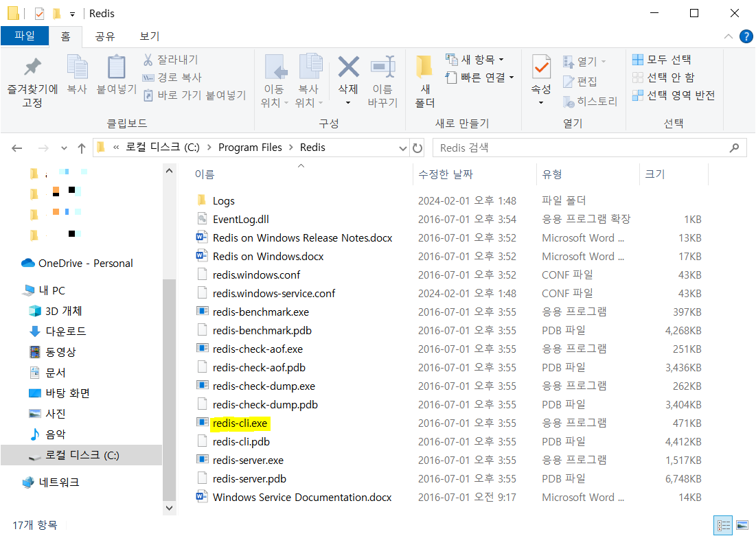Click the Logs folder icon
Image resolution: width=756 pixels, height=536 pixels.
pos(202,200)
